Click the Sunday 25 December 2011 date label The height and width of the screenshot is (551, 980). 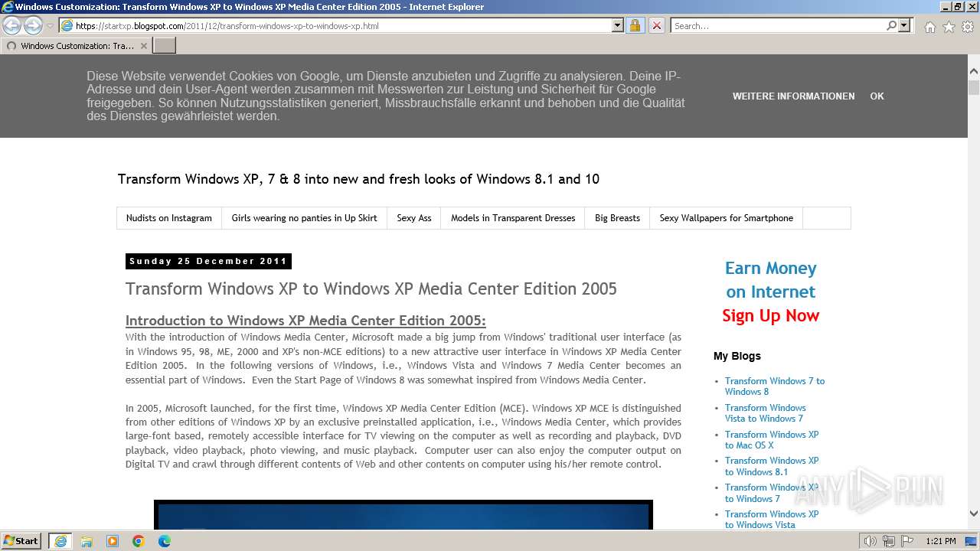208,261
